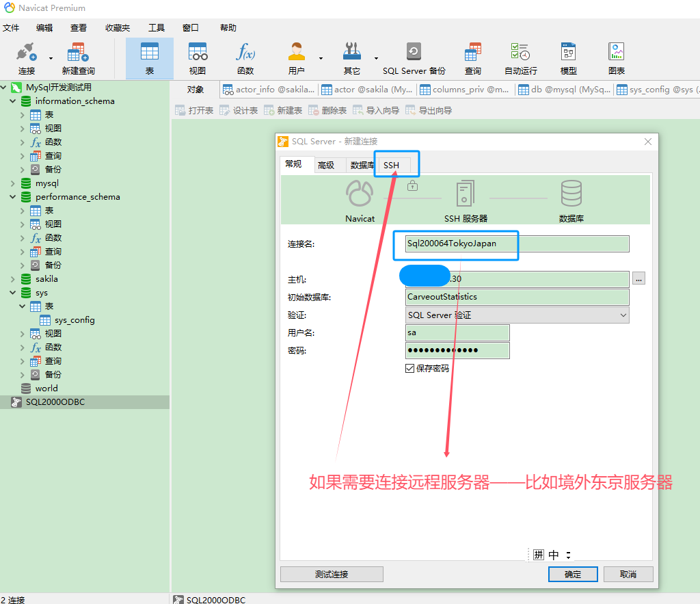This screenshot has height=604, width=700.
Task: Click the Connection Name (连接名) input field
Action: (x=517, y=244)
